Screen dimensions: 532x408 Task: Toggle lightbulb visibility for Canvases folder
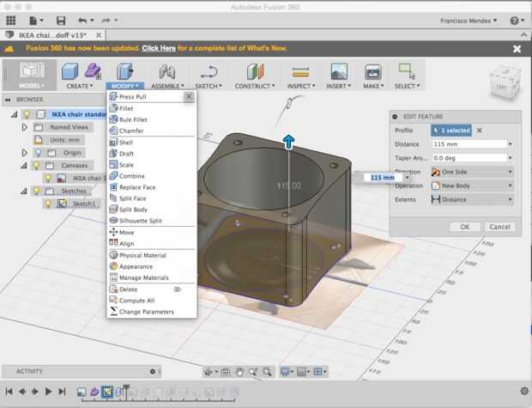(x=37, y=165)
